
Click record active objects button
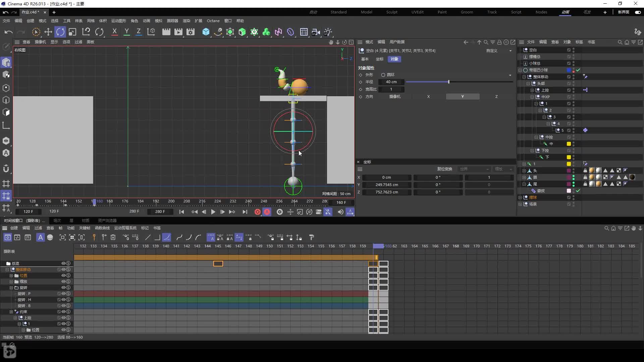click(x=258, y=212)
